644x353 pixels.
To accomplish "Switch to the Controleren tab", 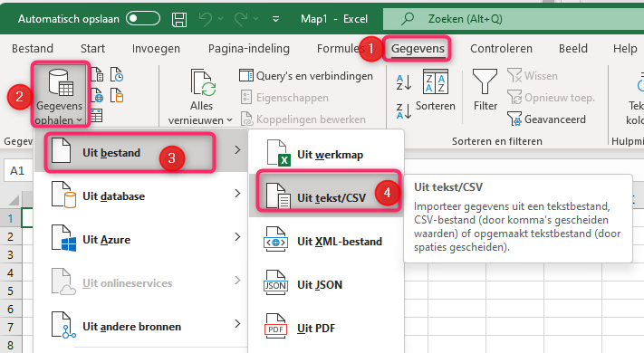I will (501, 49).
